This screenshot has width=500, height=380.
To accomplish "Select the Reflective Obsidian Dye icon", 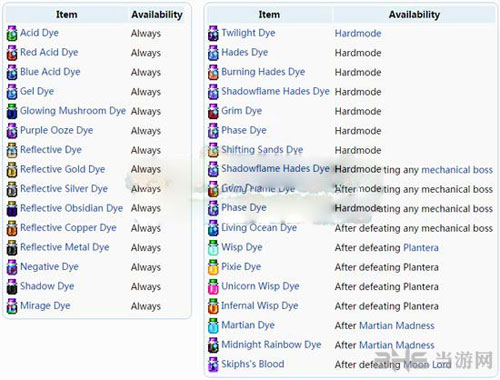I will (x=12, y=208).
